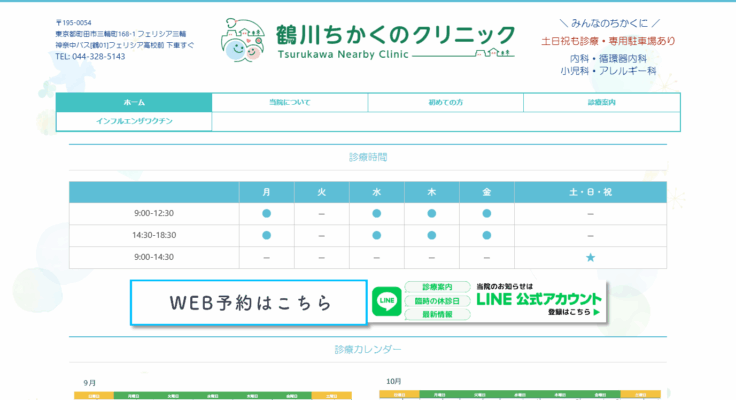736x400 pixels.
Task: Click the 臨時の休診日 pill label
Action: (437, 301)
